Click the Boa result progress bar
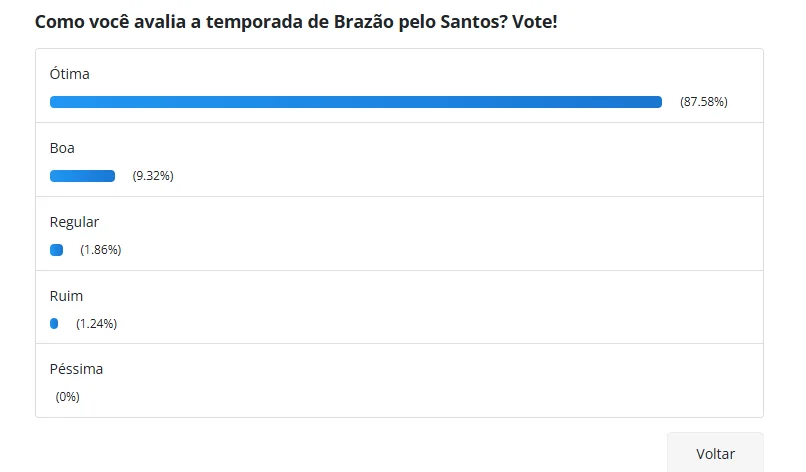This screenshot has width=806, height=472. (82, 176)
